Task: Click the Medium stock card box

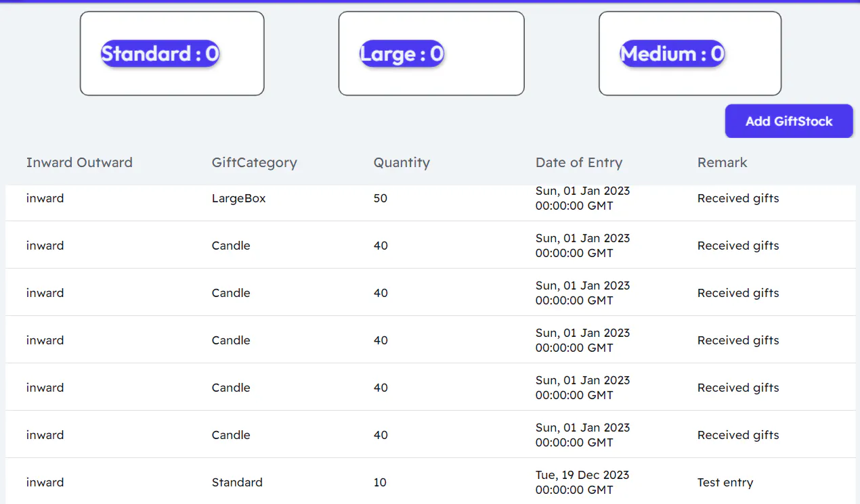Action: [x=690, y=53]
